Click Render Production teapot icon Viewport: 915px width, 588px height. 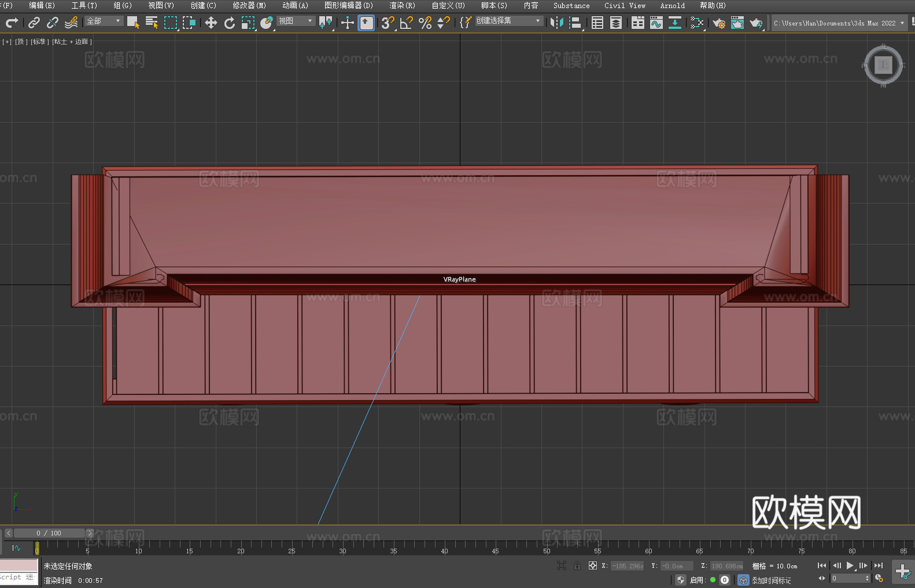[x=756, y=23]
